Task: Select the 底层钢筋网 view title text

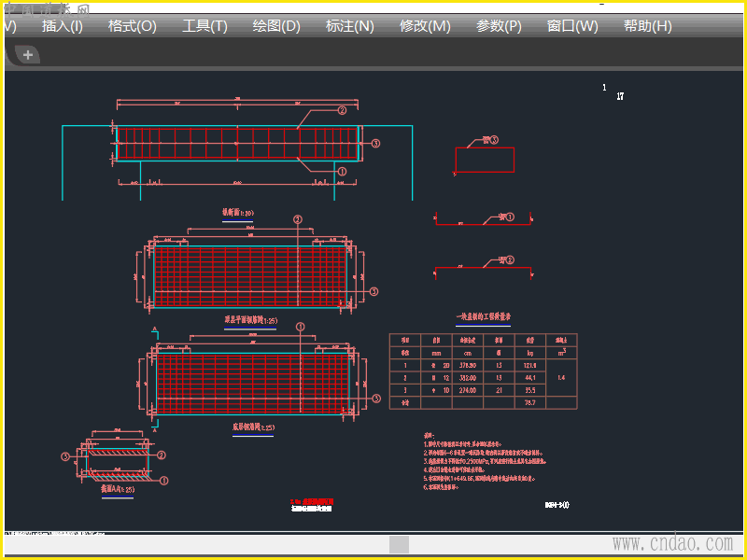Action: coord(253,427)
